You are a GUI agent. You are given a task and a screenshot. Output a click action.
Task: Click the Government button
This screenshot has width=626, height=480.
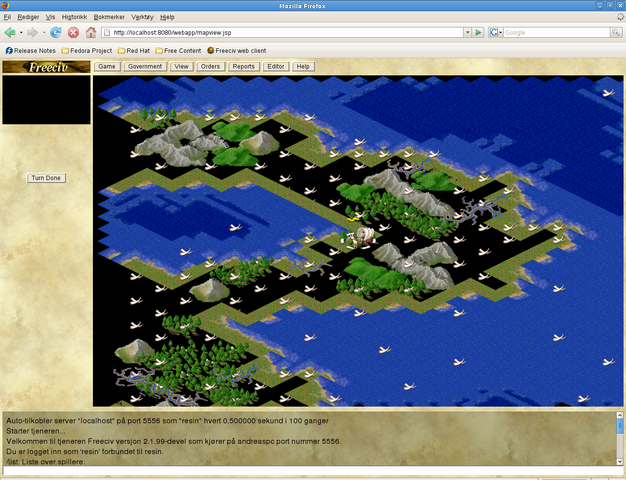point(145,67)
